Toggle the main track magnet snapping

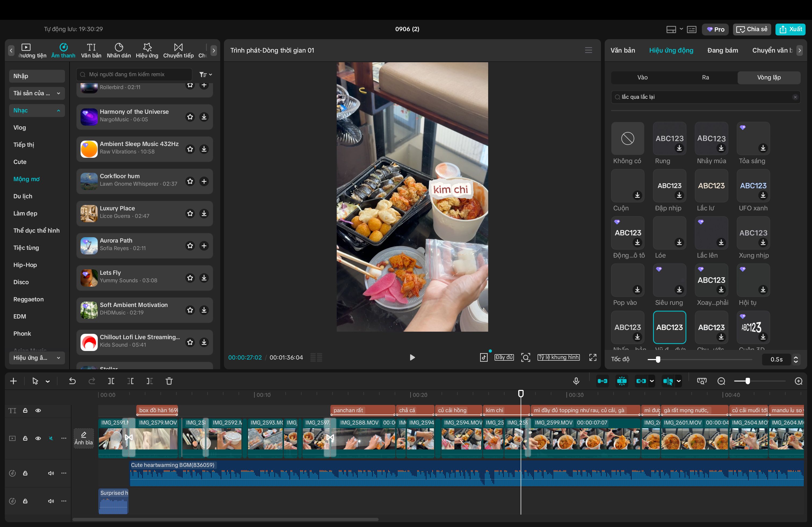603,381
